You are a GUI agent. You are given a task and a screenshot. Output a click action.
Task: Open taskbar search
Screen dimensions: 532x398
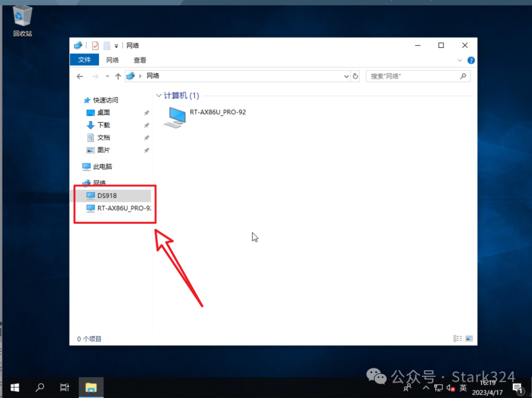click(x=40, y=387)
